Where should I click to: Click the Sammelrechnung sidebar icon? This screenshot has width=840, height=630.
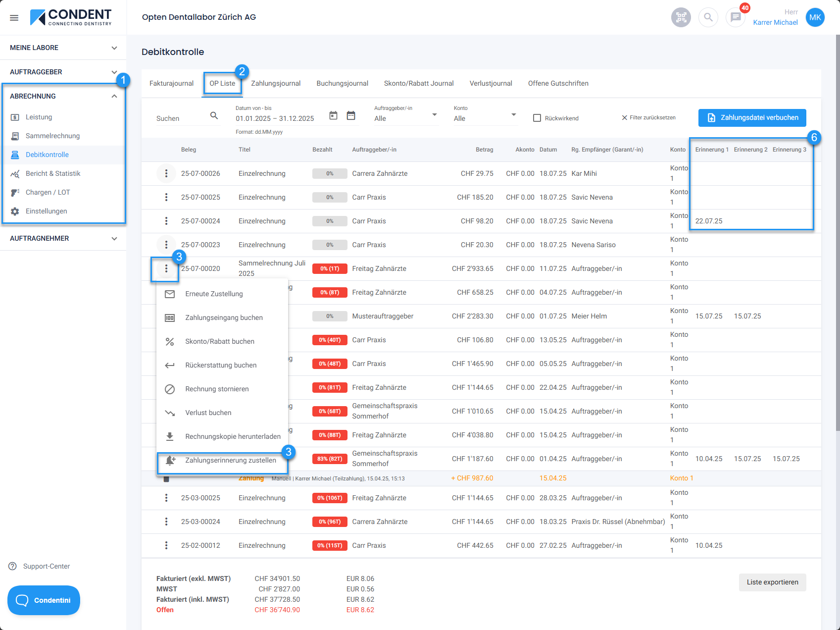click(x=15, y=136)
